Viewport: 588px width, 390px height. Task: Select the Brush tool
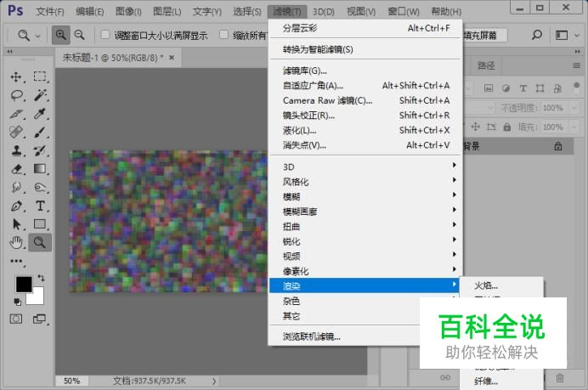click(x=40, y=132)
